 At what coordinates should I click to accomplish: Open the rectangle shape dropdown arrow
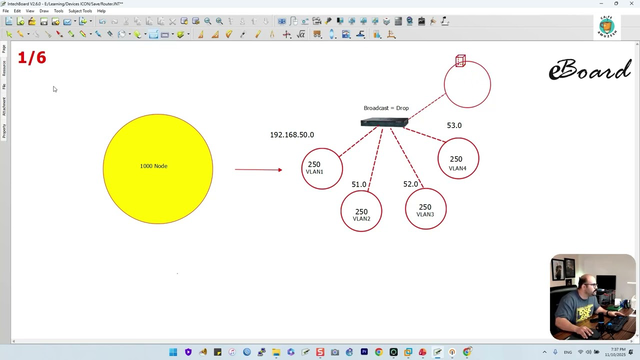click(x=173, y=35)
